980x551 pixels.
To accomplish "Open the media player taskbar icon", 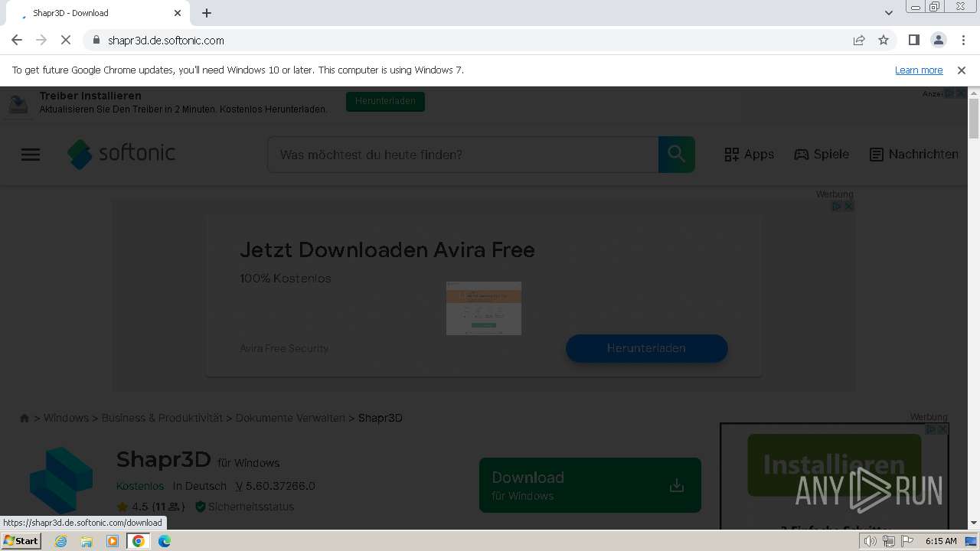I will coord(113,541).
